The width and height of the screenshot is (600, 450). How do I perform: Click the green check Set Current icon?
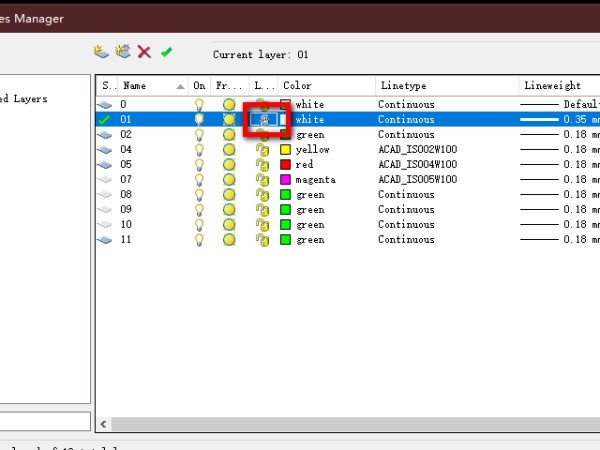click(166, 52)
